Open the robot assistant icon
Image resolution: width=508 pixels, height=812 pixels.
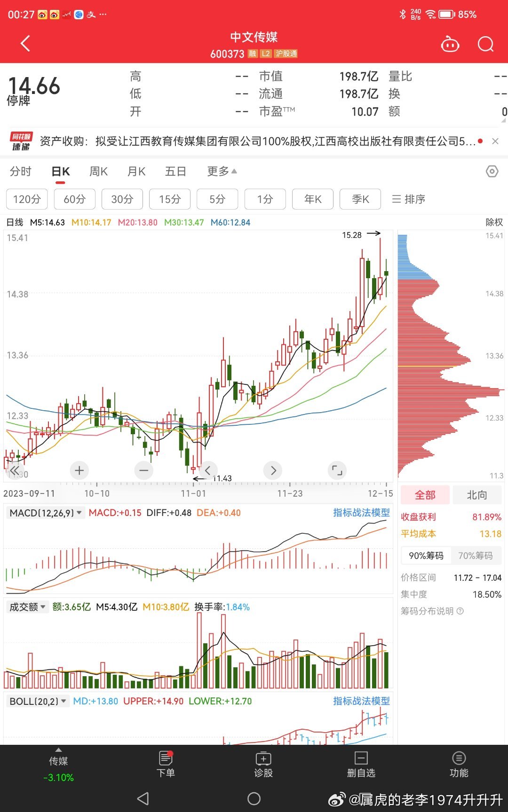[x=450, y=44]
